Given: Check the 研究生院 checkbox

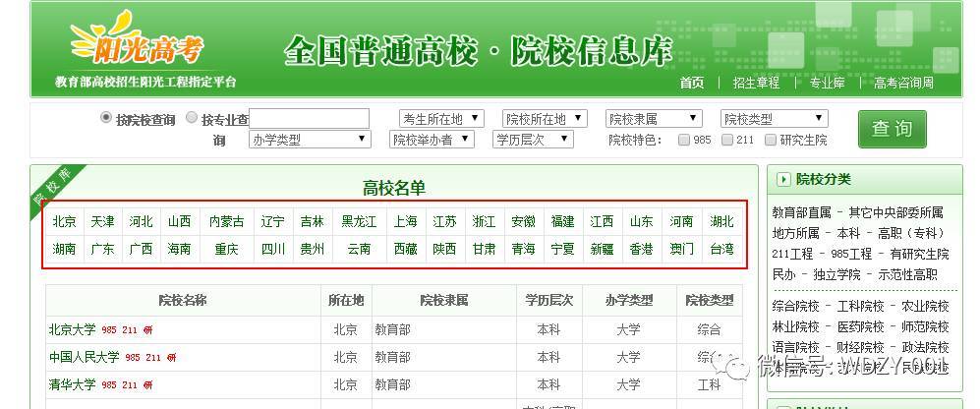Looking at the screenshot, I should click(771, 140).
